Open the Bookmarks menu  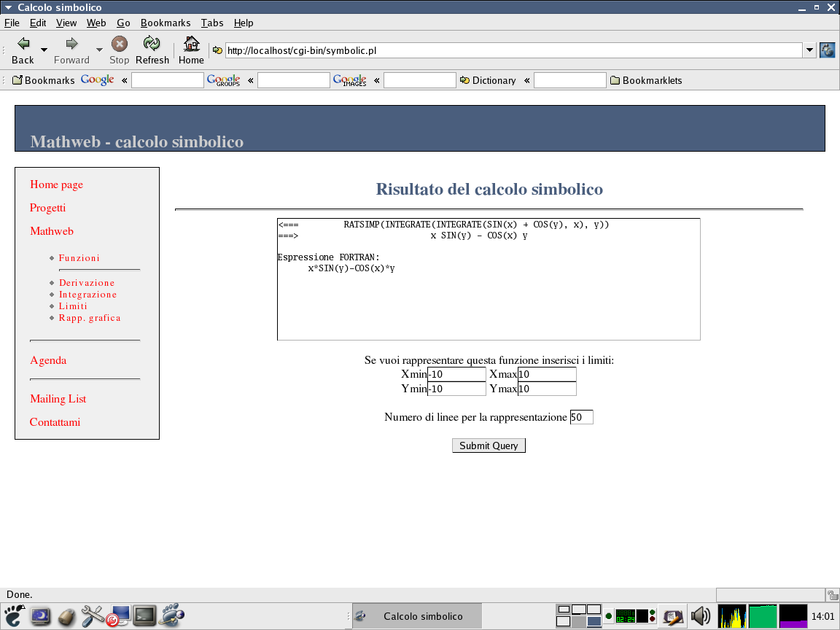(166, 23)
